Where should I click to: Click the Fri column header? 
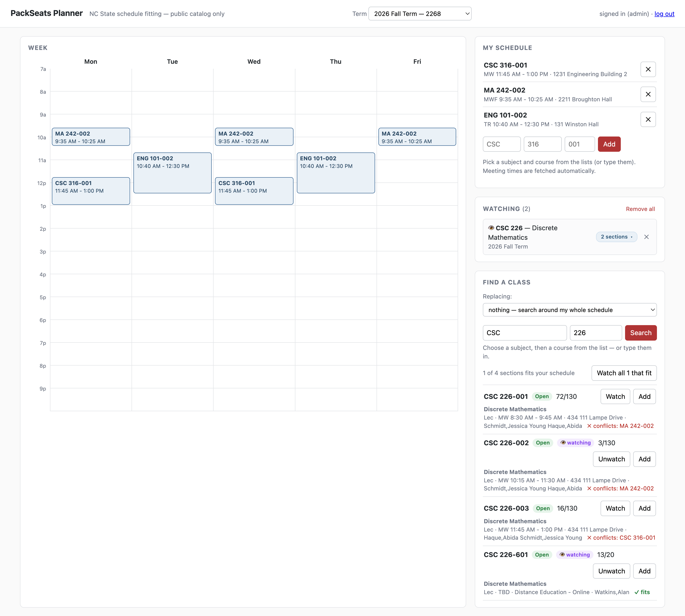tap(417, 62)
